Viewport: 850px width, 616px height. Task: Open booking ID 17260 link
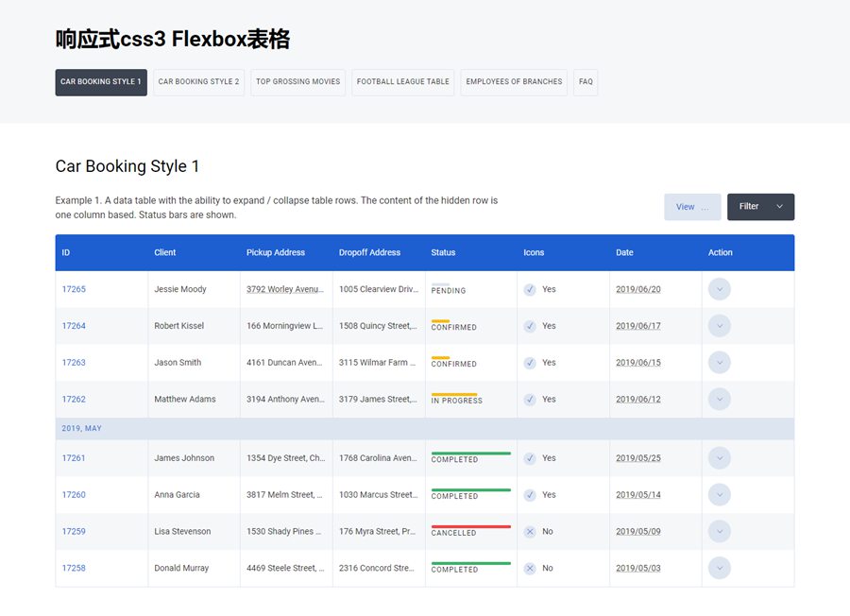74,495
